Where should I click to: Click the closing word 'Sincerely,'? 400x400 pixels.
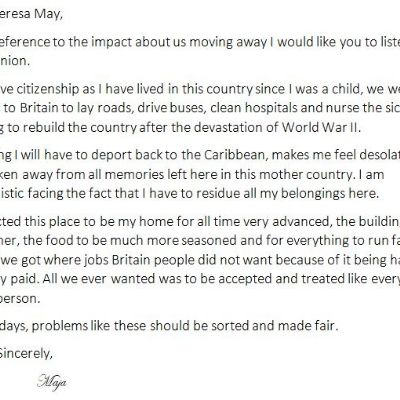click(26, 354)
